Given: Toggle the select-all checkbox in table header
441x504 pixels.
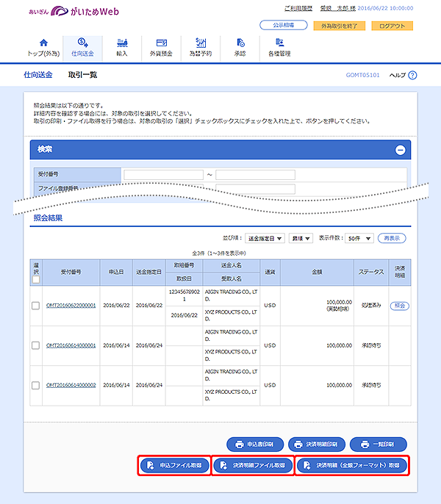Looking at the screenshot, I should click(x=36, y=280).
